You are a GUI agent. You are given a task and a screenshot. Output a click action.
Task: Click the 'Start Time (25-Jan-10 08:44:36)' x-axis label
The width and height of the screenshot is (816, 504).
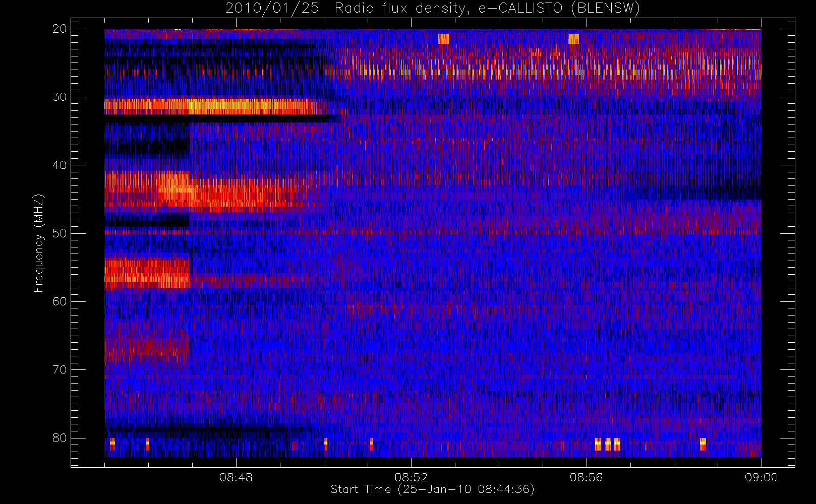point(432,489)
